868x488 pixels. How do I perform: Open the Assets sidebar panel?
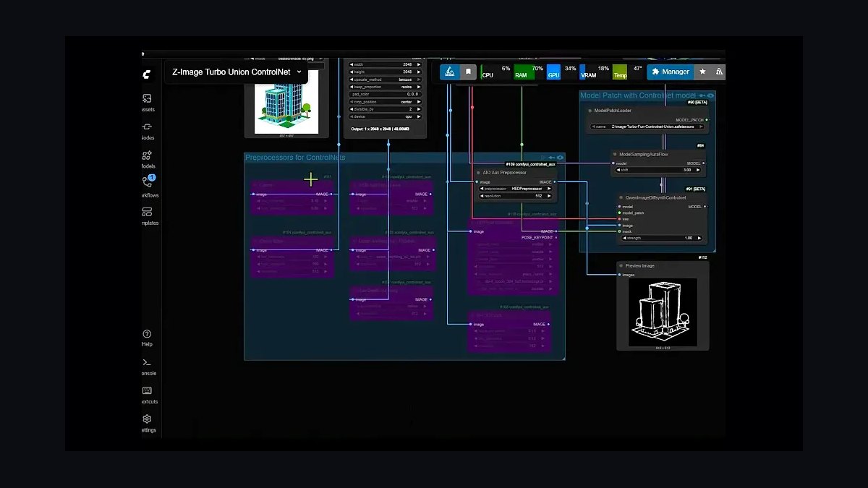pyautogui.click(x=147, y=102)
